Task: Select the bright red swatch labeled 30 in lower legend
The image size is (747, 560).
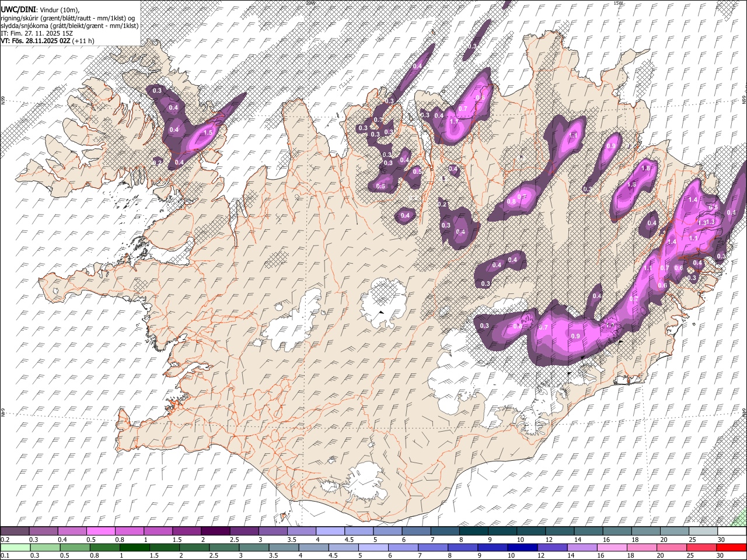Action: click(732, 547)
